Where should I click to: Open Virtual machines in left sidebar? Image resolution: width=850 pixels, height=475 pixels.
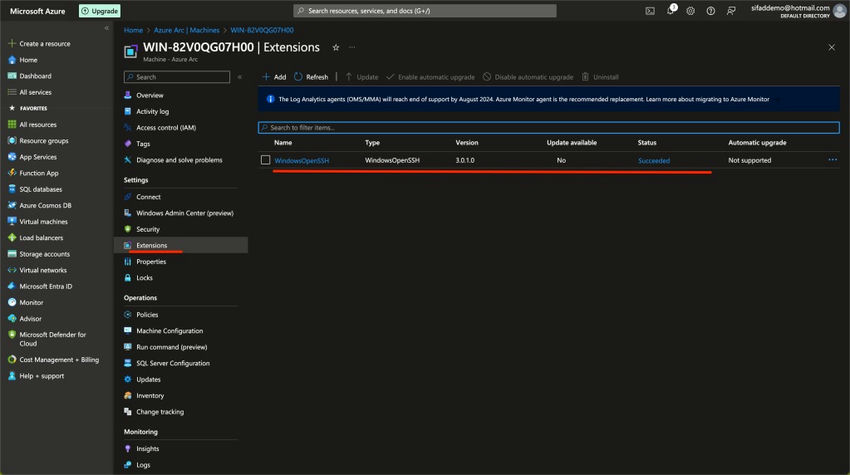pyautogui.click(x=43, y=222)
